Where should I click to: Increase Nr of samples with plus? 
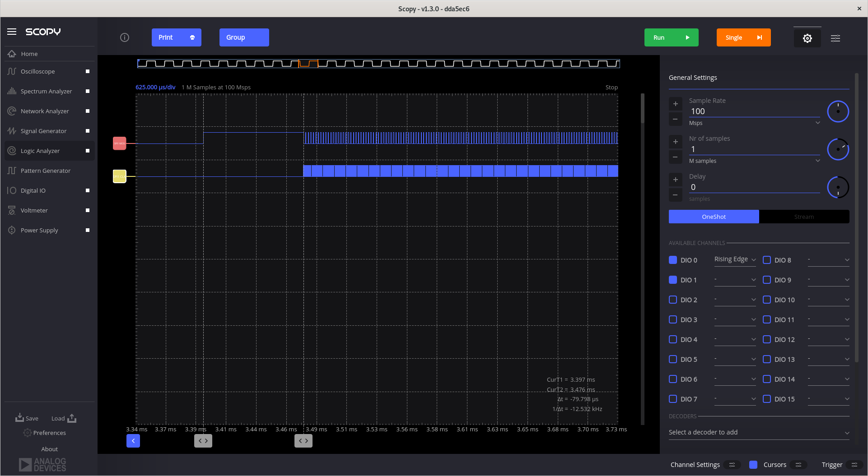(x=675, y=142)
